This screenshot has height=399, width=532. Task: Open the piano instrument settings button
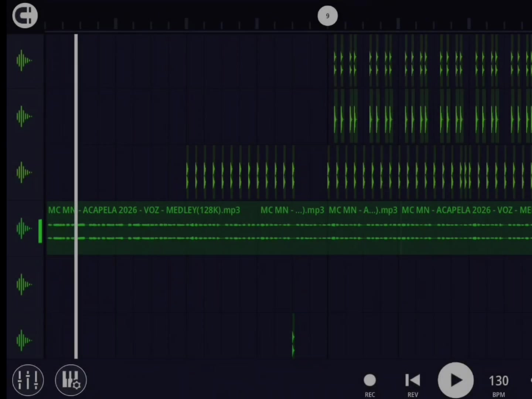(x=71, y=380)
